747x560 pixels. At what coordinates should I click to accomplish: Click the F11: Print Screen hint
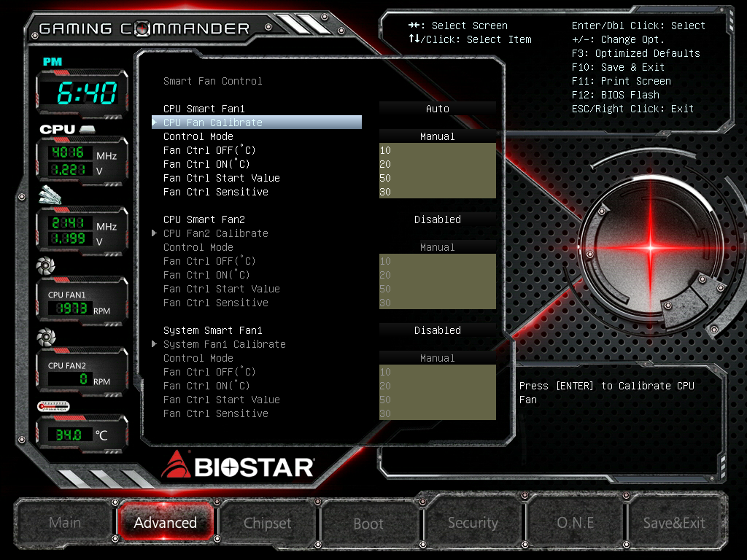point(622,81)
